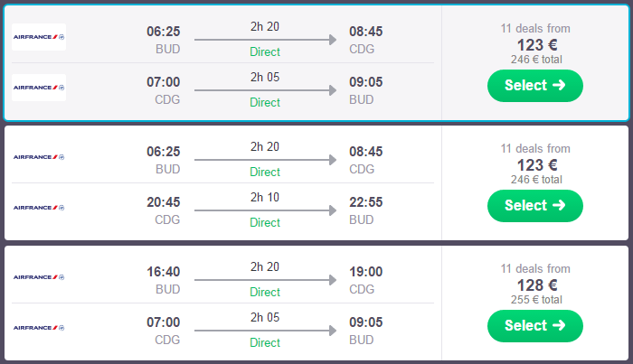Screen dimensions: 633x364
Task: Click the 128 € price
Action: pos(535,285)
